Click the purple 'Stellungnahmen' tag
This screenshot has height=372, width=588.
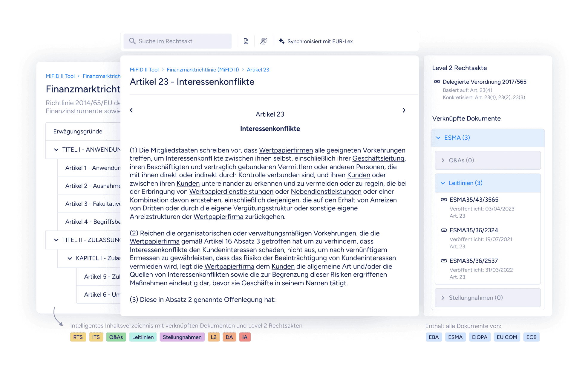182,337
